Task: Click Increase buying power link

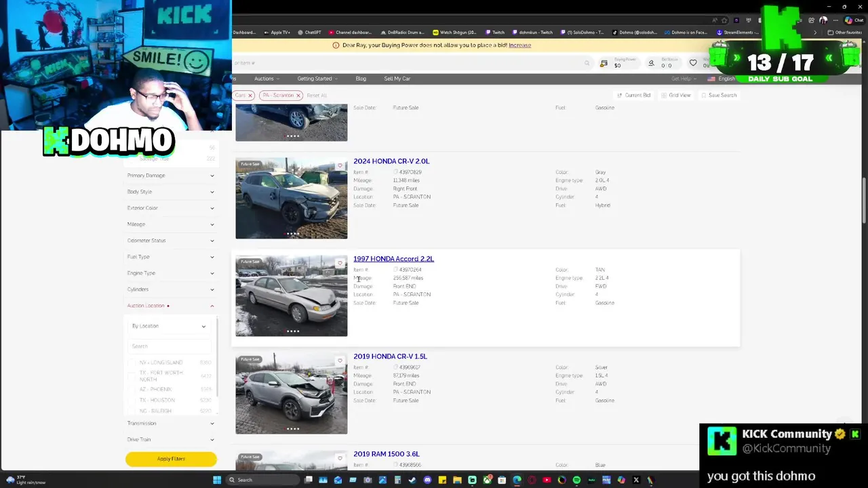Action: [519, 45]
